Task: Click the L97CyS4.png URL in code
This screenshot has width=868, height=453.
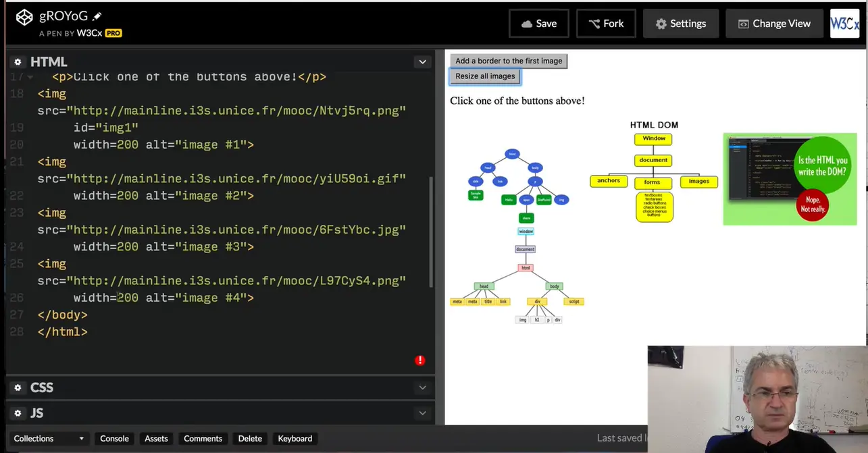Action: tap(236, 281)
